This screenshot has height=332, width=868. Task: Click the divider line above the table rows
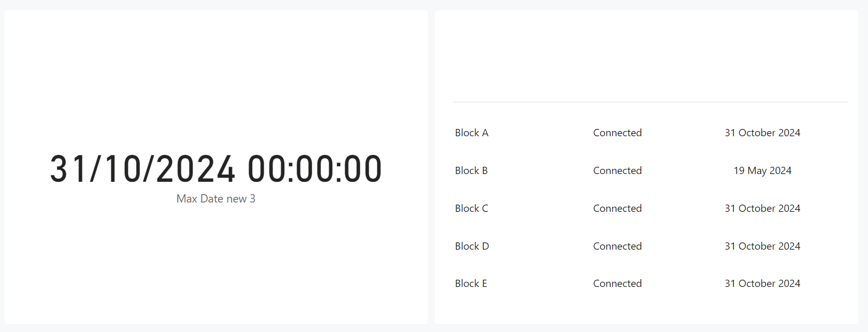click(x=650, y=102)
